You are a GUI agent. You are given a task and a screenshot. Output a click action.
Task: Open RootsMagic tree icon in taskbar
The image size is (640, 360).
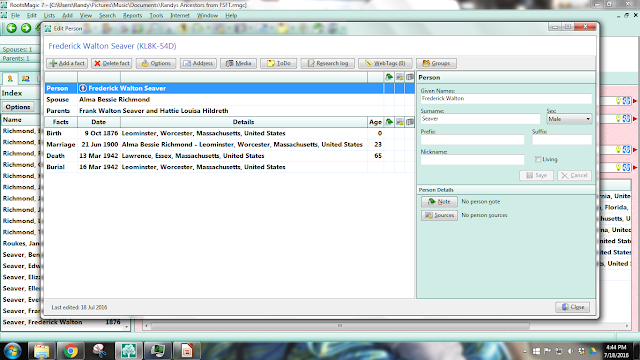(129, 351)
